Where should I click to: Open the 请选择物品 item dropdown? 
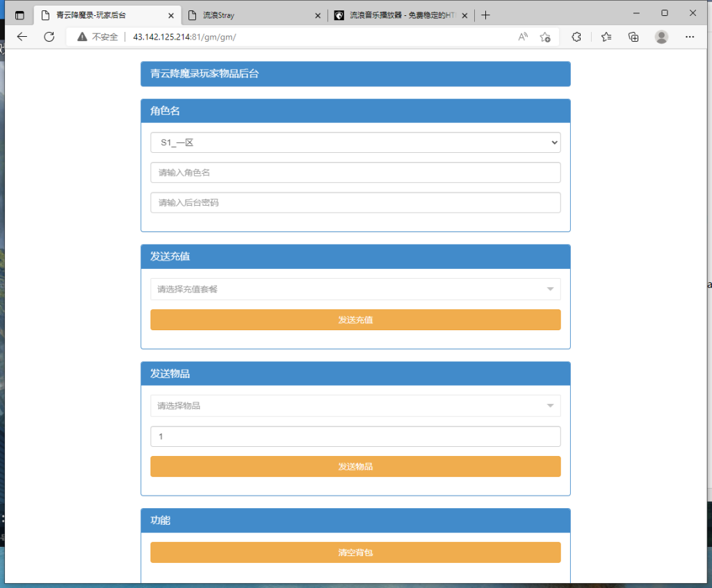point(355,406)
